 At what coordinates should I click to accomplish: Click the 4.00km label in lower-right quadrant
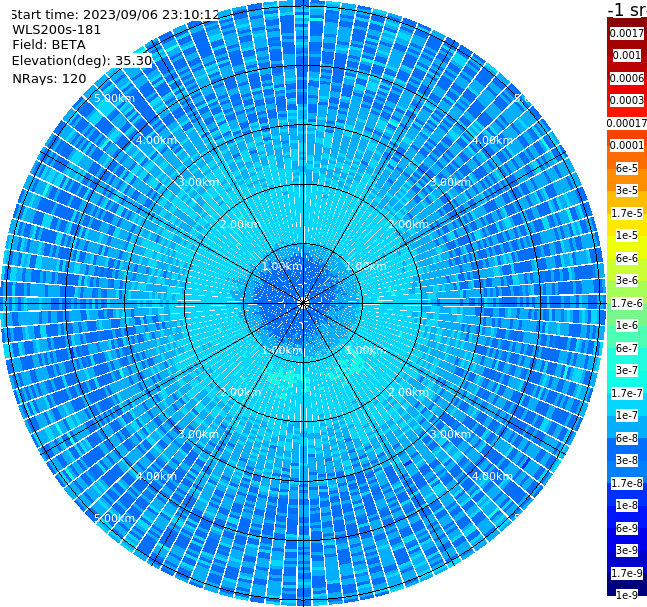[492, 476]
